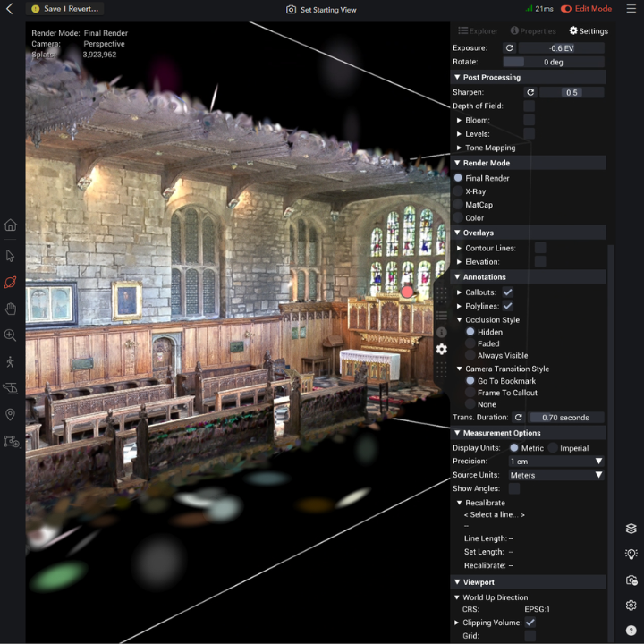Select Always Visible occlusion style
Viewport: 644px width, 644px height.
pyautogui.click(x=470, y=355)
